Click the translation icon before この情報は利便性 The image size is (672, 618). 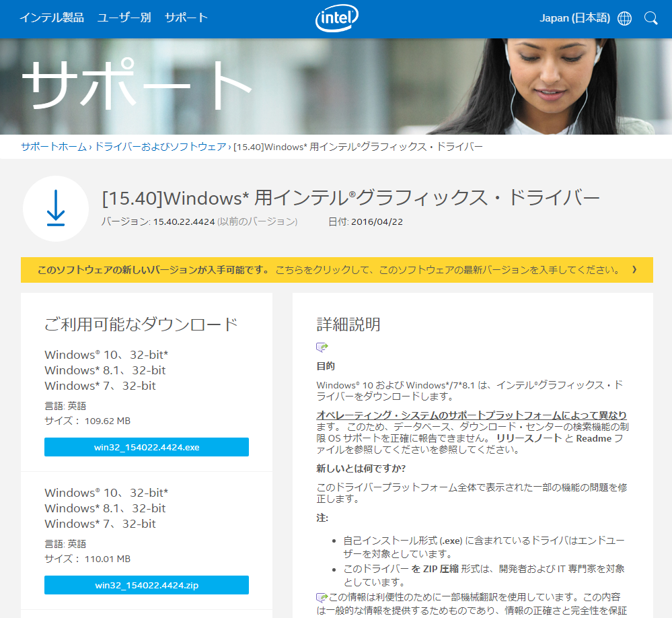click(x=322, y=597)
